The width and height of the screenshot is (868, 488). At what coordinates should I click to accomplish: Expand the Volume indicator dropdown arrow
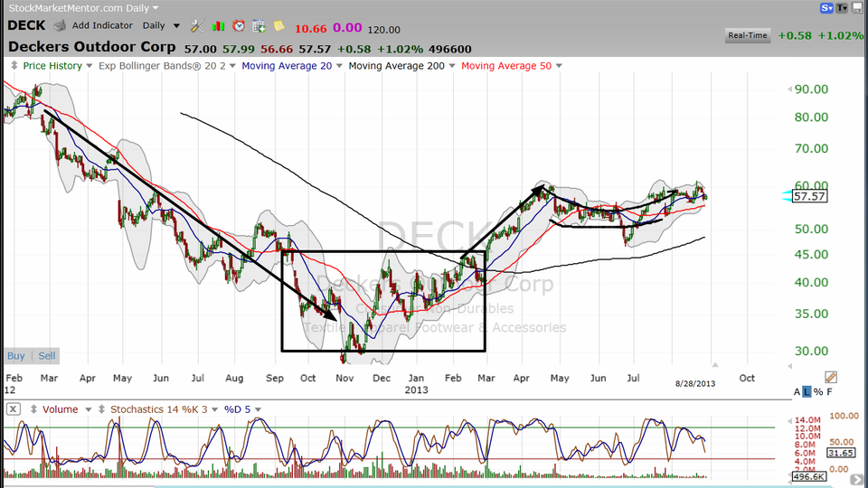coord(88,410)
